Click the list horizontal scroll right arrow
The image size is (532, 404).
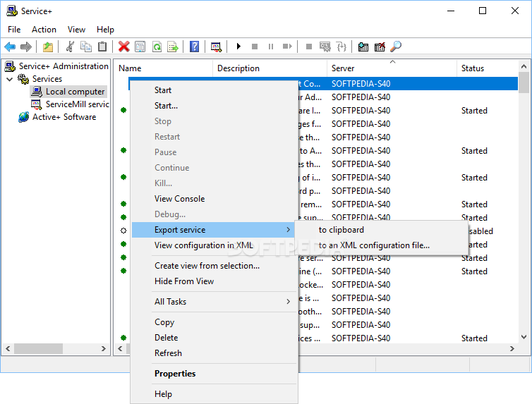pos(512,349)
